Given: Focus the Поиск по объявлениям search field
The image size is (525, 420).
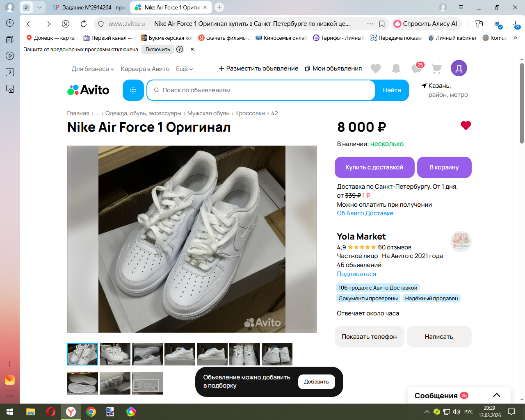Looking at the screenshot, I should (261, 90).
